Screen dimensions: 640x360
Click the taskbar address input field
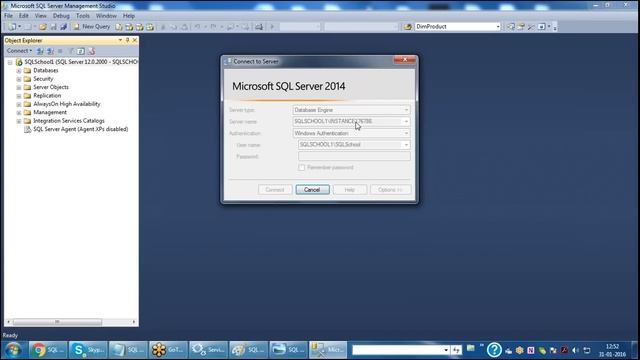pos(397,350)
